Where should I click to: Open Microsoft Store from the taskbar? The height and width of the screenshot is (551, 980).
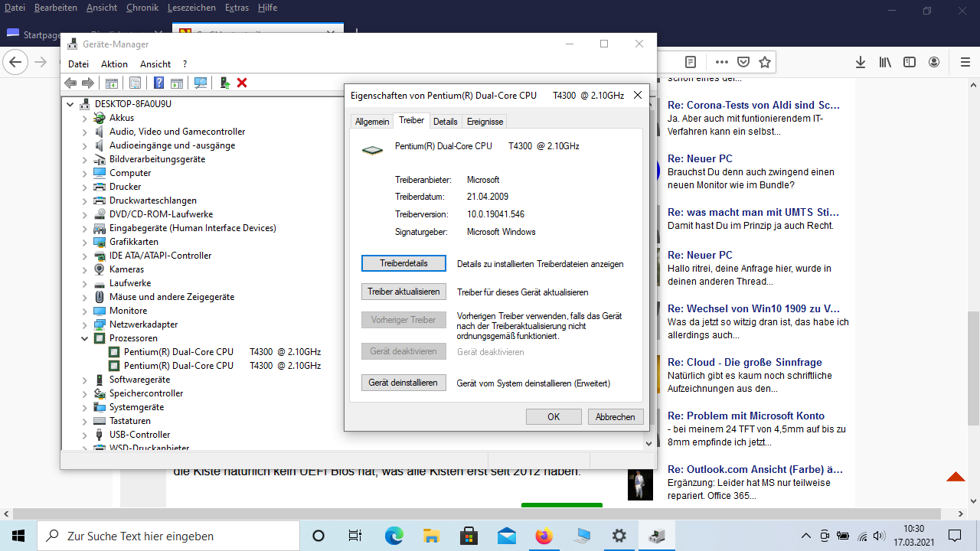(469, 536)
